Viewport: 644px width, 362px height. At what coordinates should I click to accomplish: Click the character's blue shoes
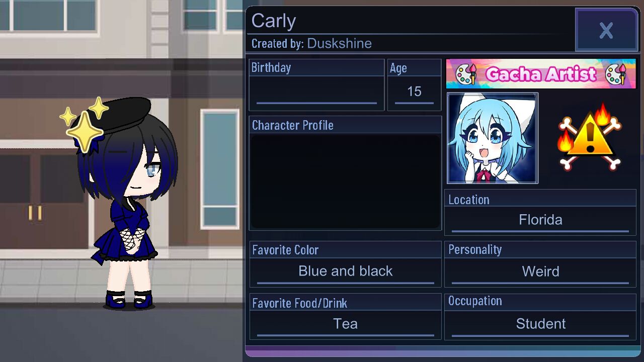[x=128, y=300]
